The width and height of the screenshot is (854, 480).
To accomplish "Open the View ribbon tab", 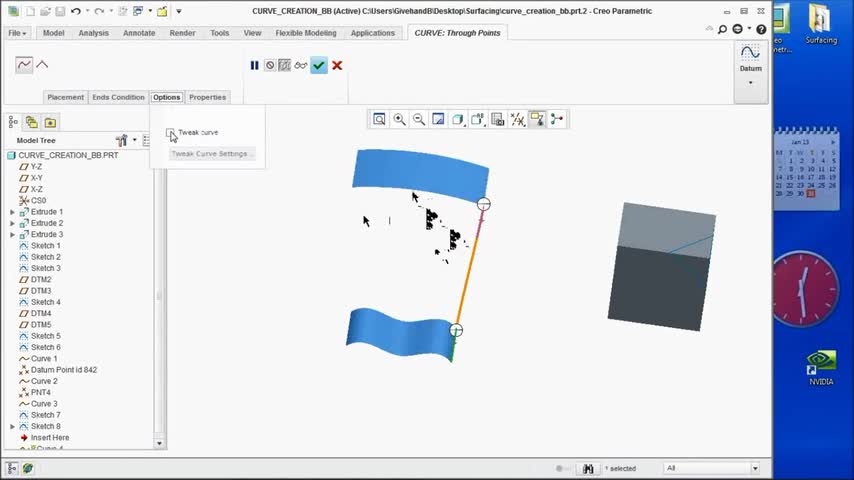I will [x=252, y=33].
